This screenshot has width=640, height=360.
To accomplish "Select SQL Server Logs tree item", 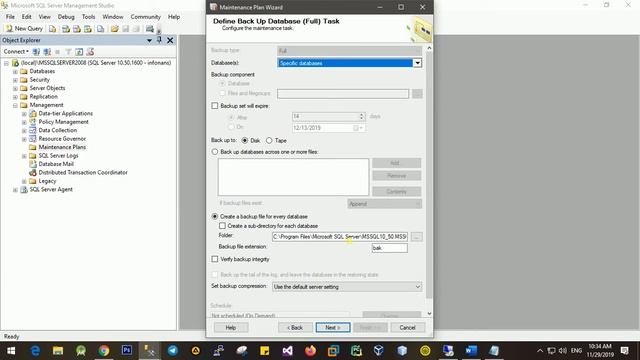I will [x=58, y=156].
